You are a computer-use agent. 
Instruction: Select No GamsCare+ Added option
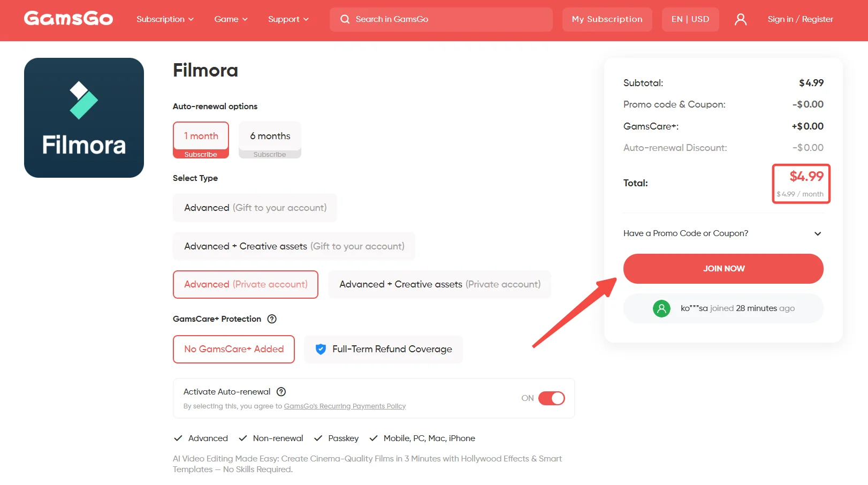click(234, 349)
